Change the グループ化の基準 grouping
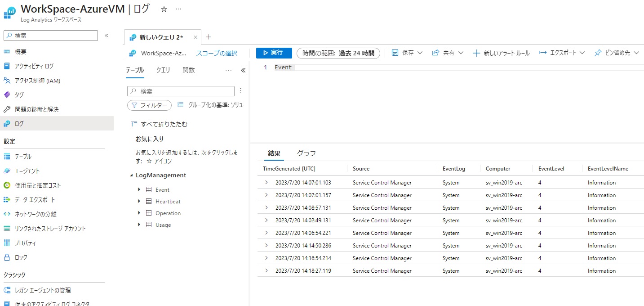This screenshot has height=306, width=644. point(211,104)
